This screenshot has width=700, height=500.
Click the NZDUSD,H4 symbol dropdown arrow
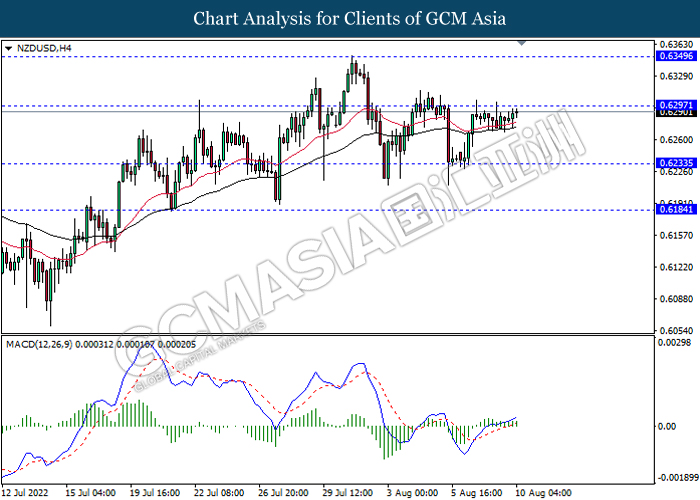[8, 48]
